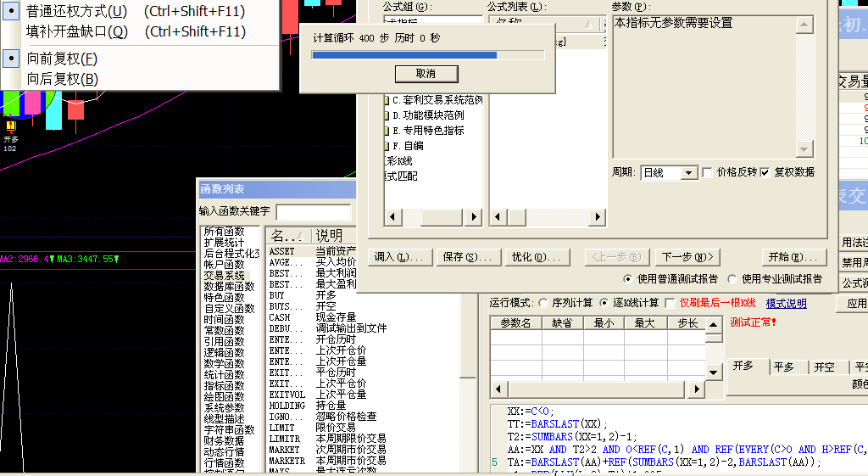
Task: Choose 序列计算 run mode
Action: [x=543, y=303]
